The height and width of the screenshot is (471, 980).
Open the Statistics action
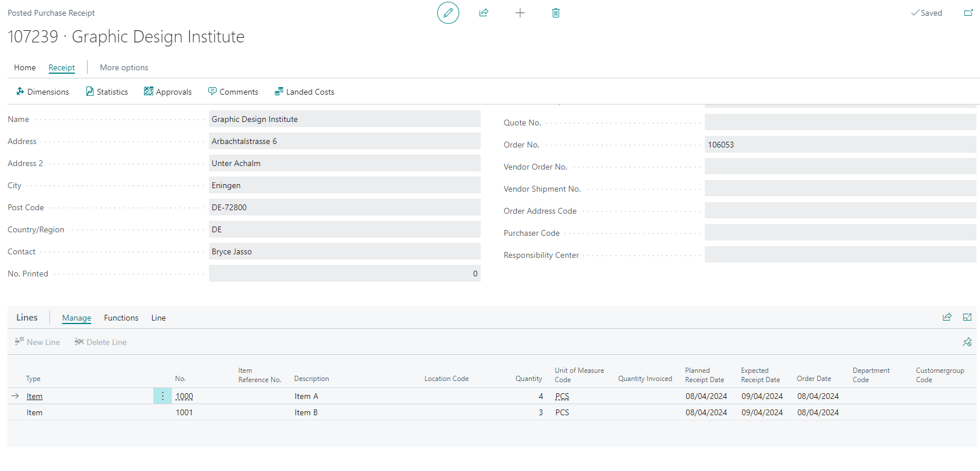[107, 92]
